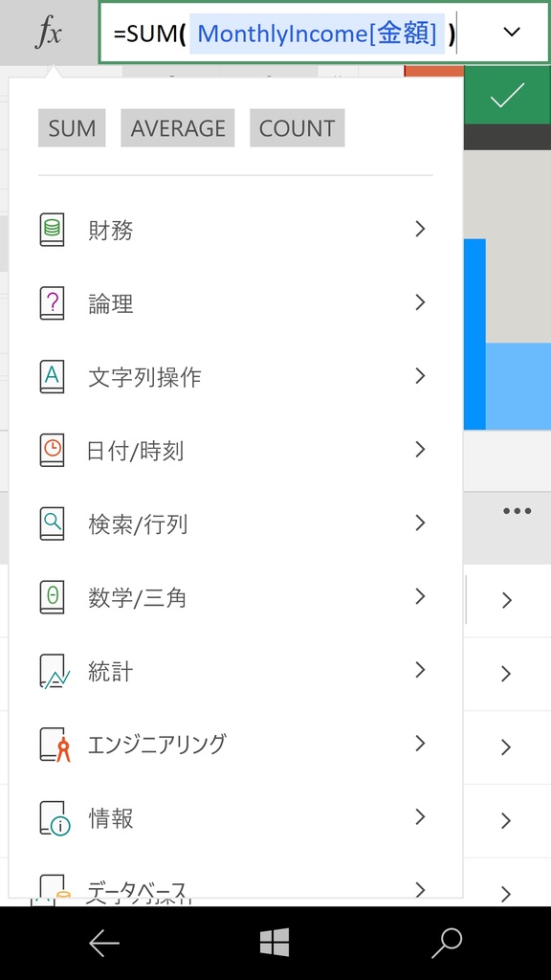Viewport: 551px width, 980px height.
Task: Insert the AVERAGE function
Action: point(177,128)
